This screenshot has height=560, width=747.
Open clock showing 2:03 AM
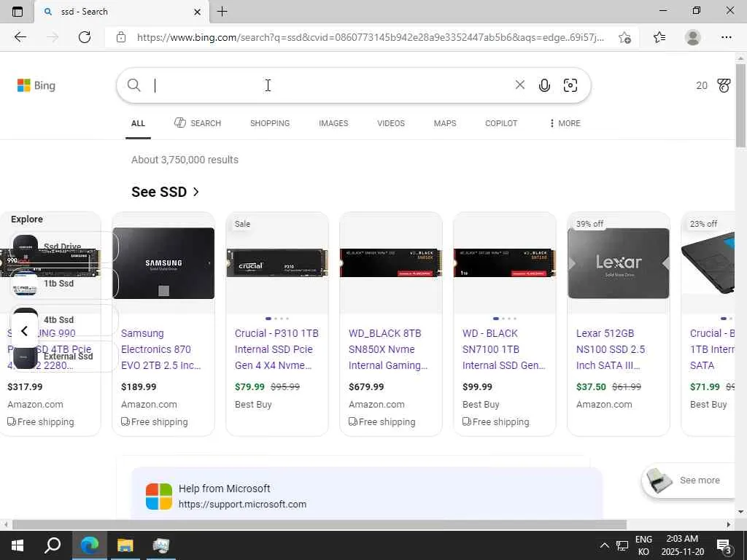[682, 545]
